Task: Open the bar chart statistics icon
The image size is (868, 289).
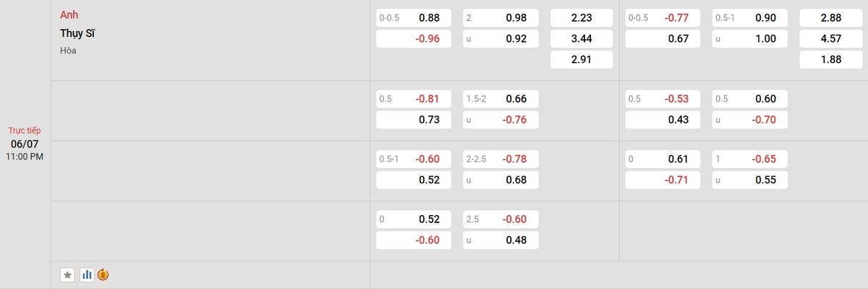Action: [x=87, y=275]
